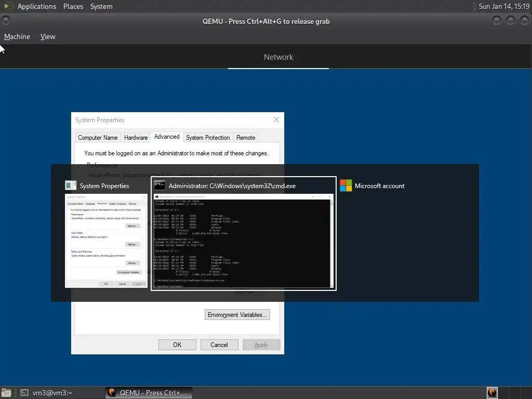Select Microsoft account entry text

tap(379, 186)
